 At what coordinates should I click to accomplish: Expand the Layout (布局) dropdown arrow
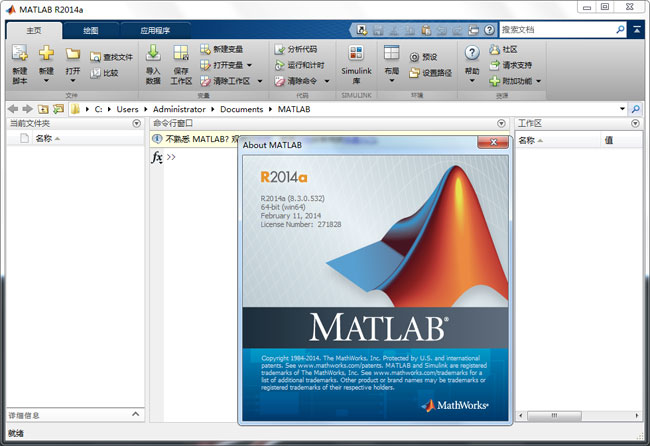(x=391, y=80)
